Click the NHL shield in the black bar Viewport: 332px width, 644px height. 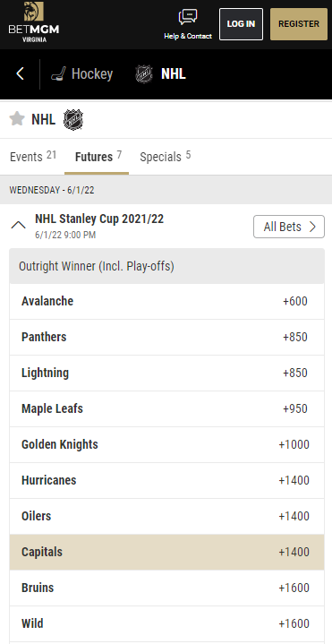pos(144,74)
